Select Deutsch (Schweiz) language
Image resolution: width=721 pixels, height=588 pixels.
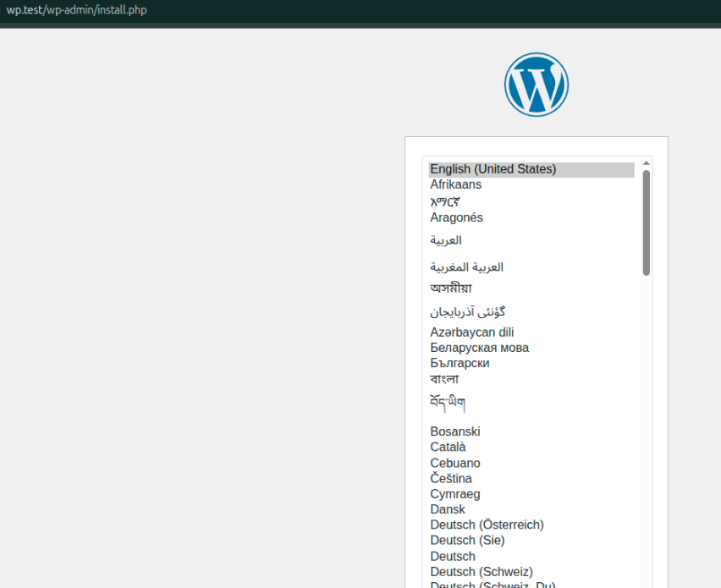pyautogui.click(x=481, y=572)
